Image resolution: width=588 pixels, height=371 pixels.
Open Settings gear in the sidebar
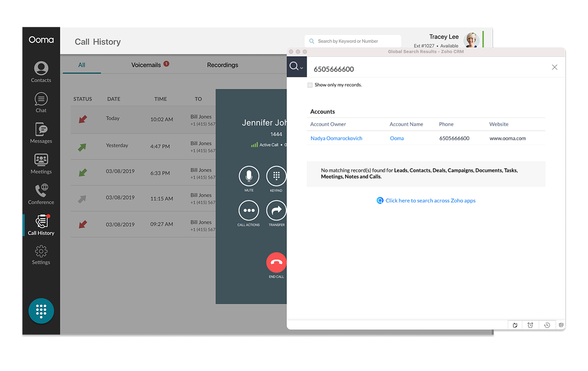tap(41, 255)
